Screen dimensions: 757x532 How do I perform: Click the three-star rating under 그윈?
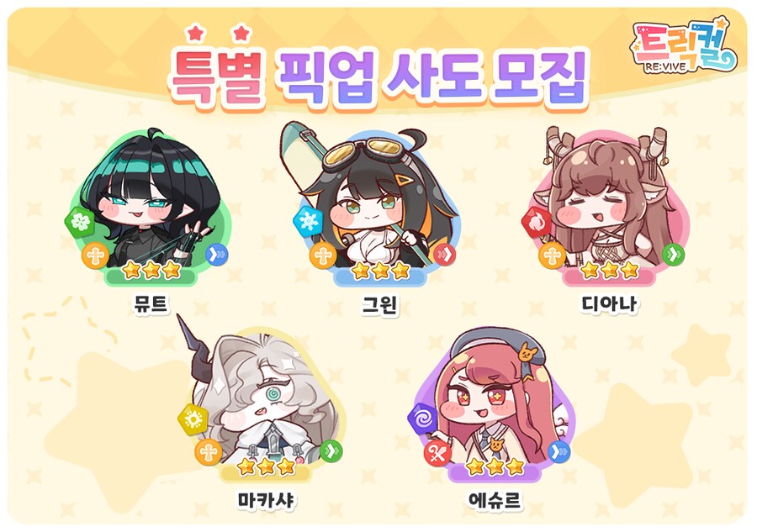[x=380, y=271]
